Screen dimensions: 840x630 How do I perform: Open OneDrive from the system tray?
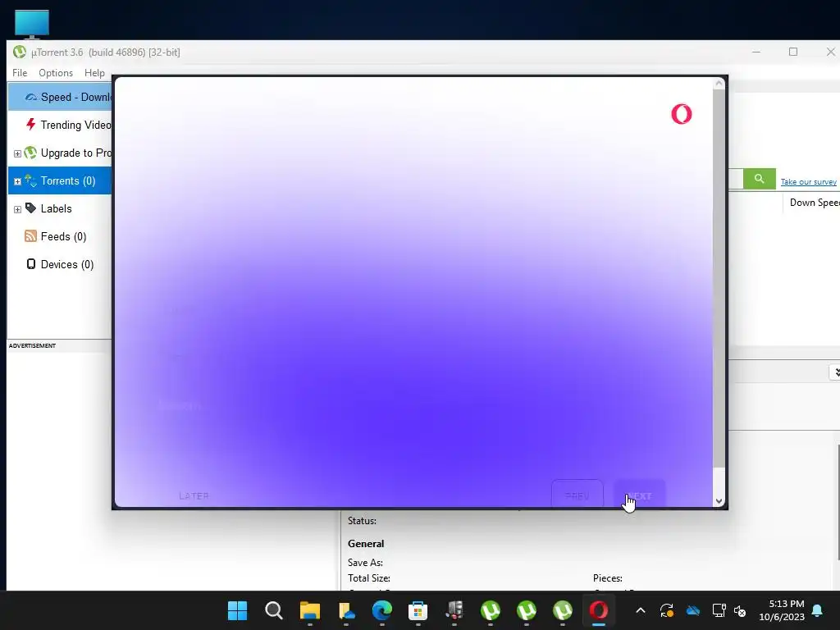(693, 610)
